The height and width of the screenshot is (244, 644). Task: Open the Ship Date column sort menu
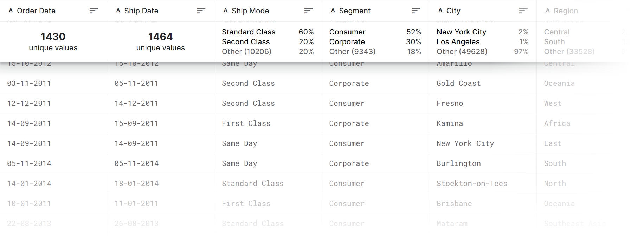point(201,11)
